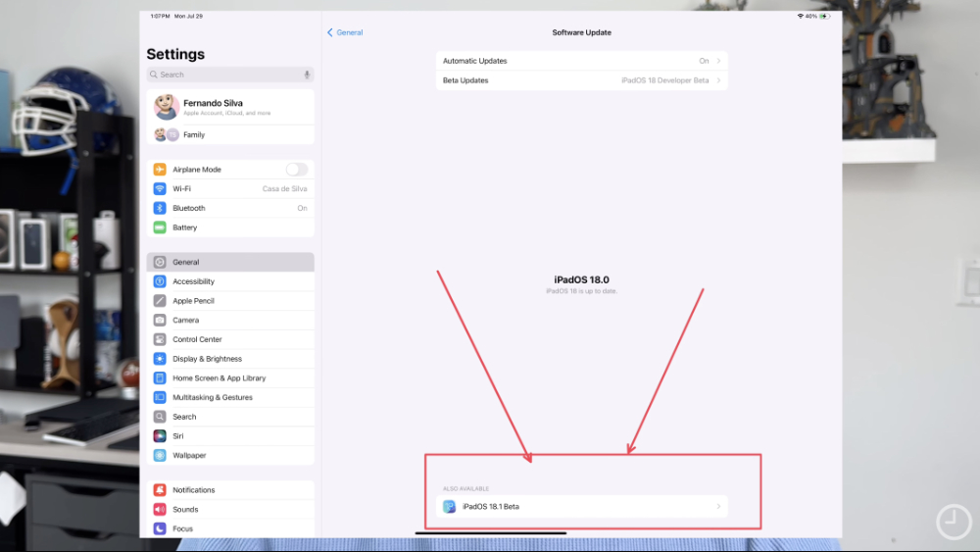Open Control Center settings

coord(230,339)
